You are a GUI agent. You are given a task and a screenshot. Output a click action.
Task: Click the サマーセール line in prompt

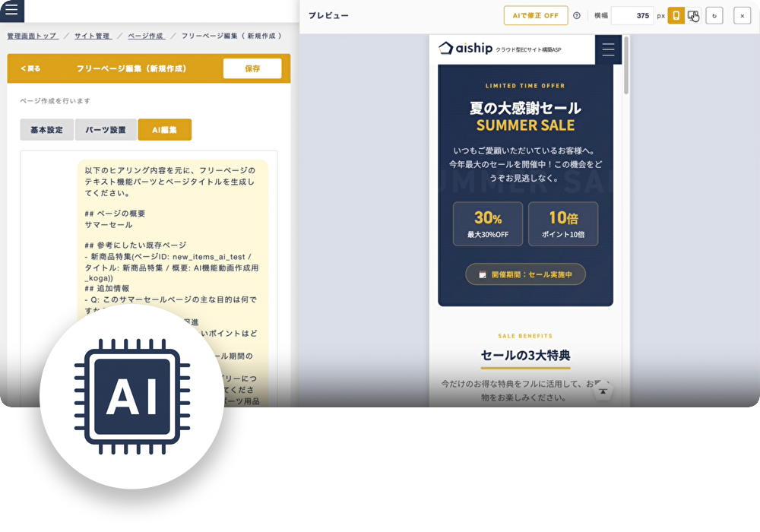coord(109,225)
